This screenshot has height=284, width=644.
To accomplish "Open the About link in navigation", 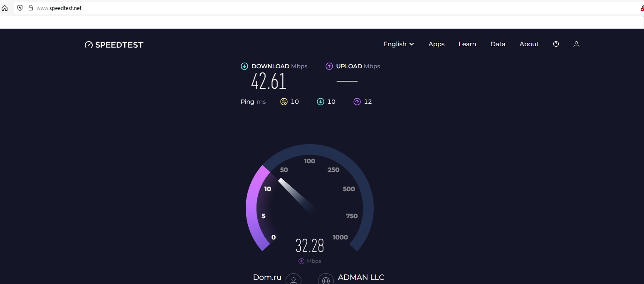I will [x=529, y=44].
